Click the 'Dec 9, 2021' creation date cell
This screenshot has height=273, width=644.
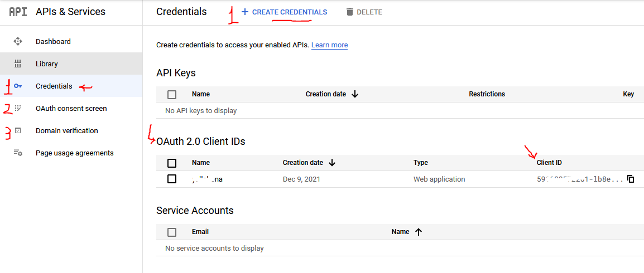(302, 179)
